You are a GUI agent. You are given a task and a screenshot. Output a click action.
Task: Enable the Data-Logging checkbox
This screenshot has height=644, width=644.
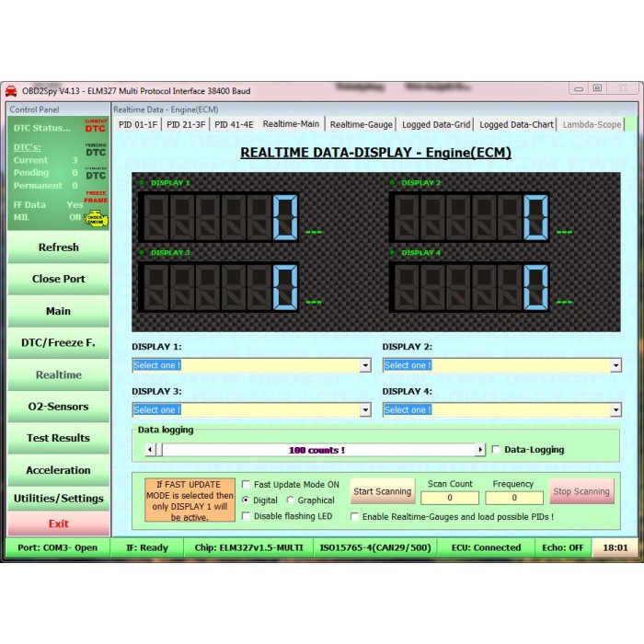pyautogui.click(x=497, y=450)
